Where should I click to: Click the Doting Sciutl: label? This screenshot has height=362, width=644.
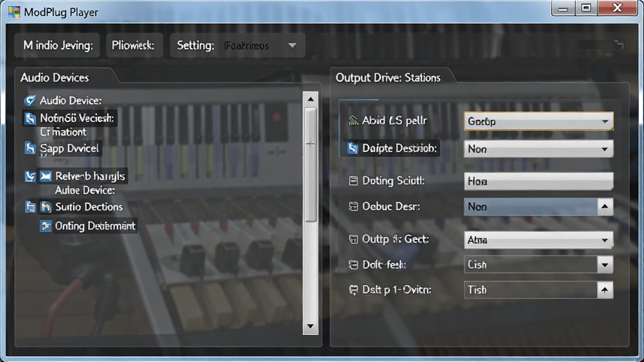pos(393,180)
